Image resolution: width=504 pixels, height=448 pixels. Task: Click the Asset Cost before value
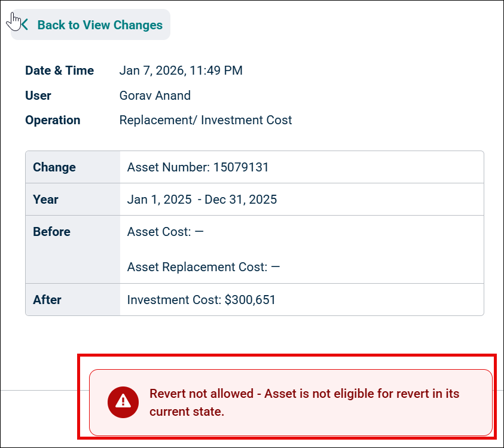(x=165, y=232)
